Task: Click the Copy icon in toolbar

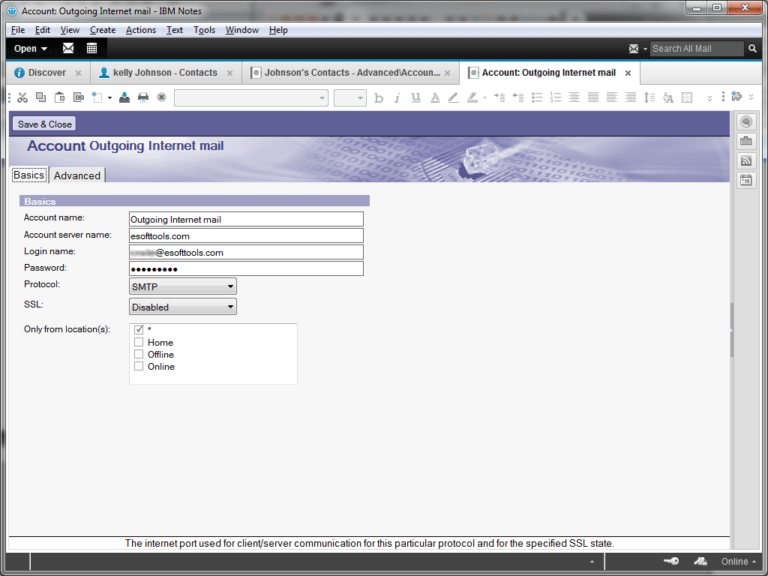Action: pos(41,97)
